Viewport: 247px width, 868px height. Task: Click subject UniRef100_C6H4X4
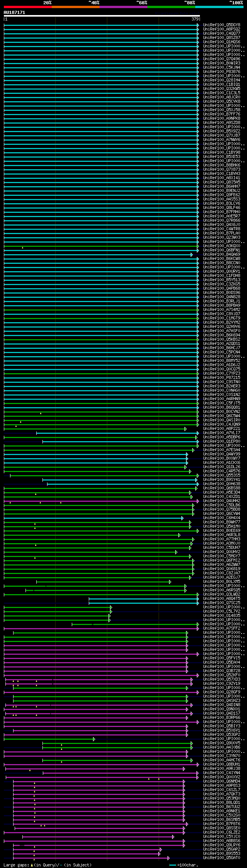coord(222,518)
